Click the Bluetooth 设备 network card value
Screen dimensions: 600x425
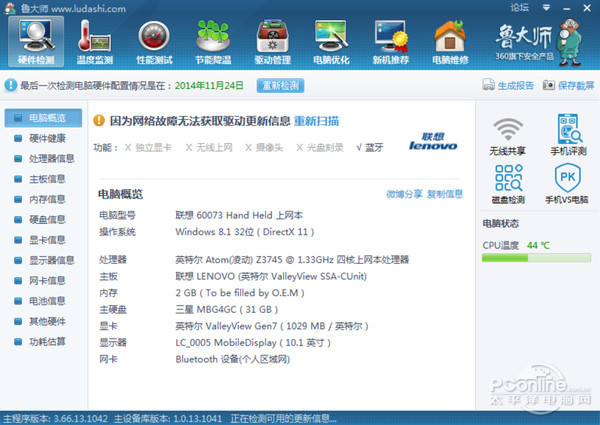coord(233,359)
